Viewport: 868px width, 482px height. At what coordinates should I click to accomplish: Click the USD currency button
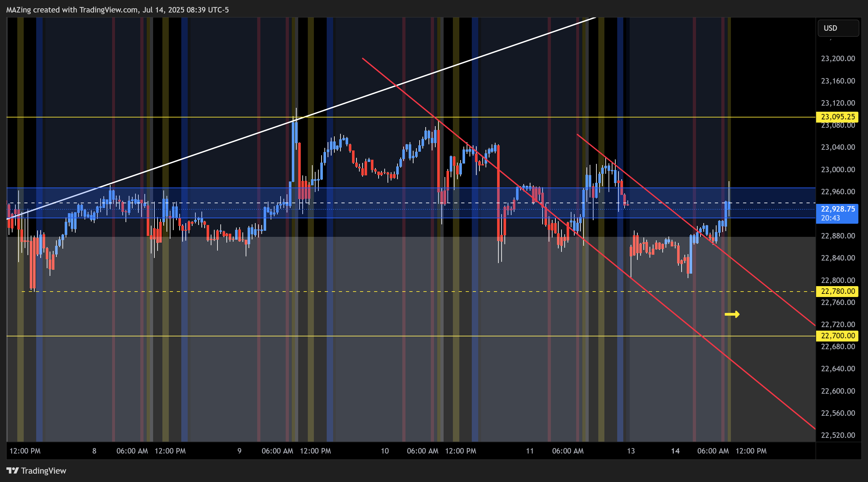(x=838, y=28)
